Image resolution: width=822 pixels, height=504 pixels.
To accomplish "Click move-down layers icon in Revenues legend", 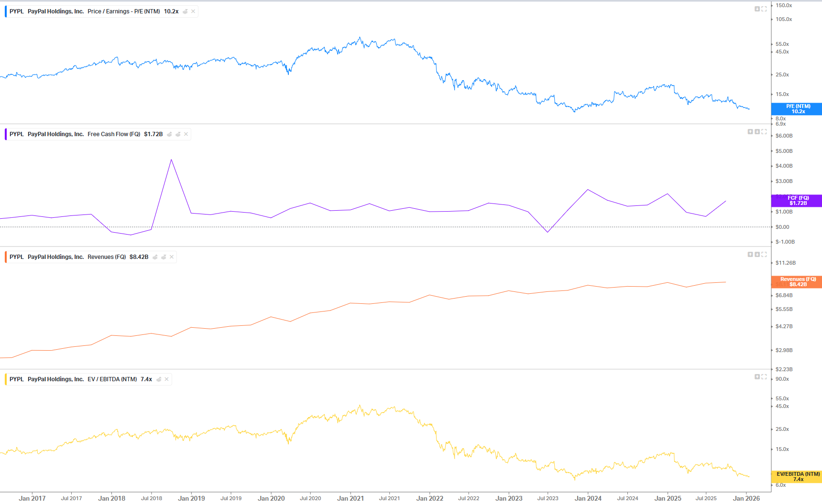I will coord(164,257).
